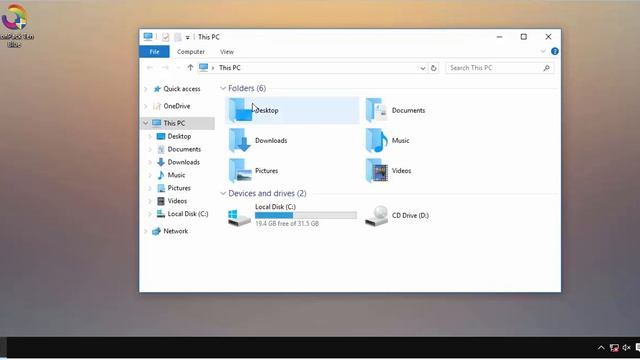Select Music in the navigation tree

(x=176, y=175)
